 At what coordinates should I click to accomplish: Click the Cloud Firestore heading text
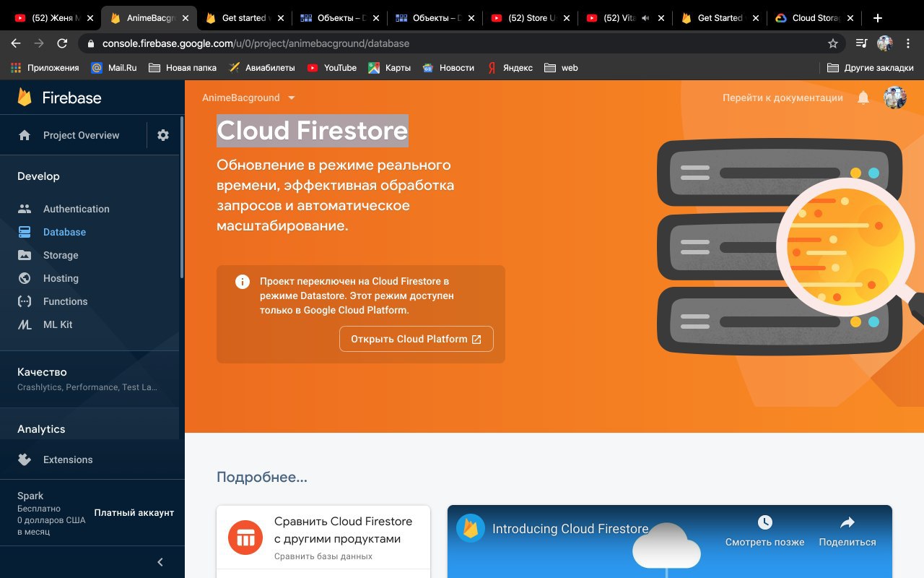pos(313,131)
